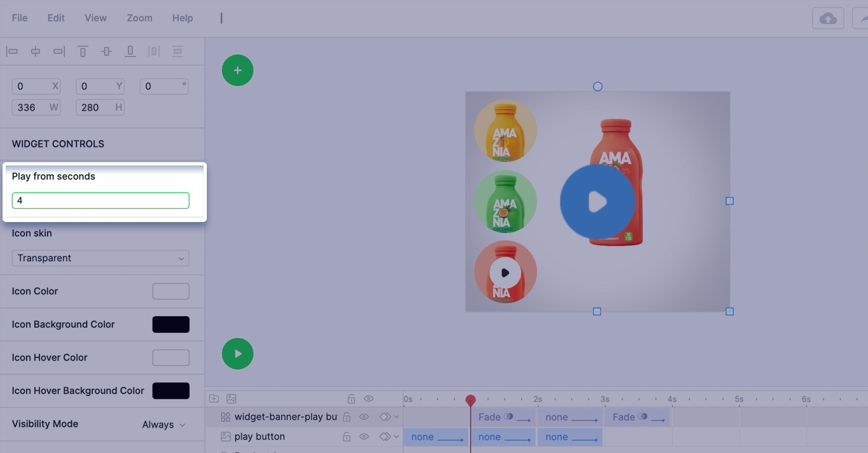Expand chevron on widget-banner-play layer row

(396, 417)
